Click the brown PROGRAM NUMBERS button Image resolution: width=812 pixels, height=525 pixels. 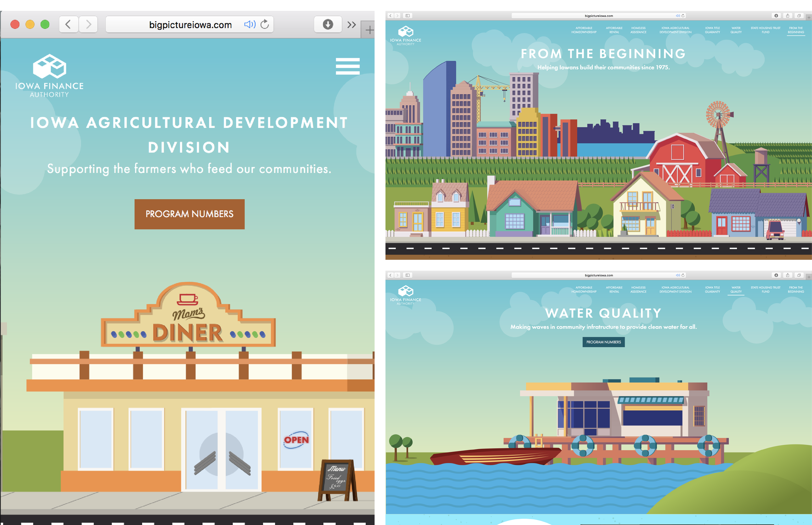[189, 214]
